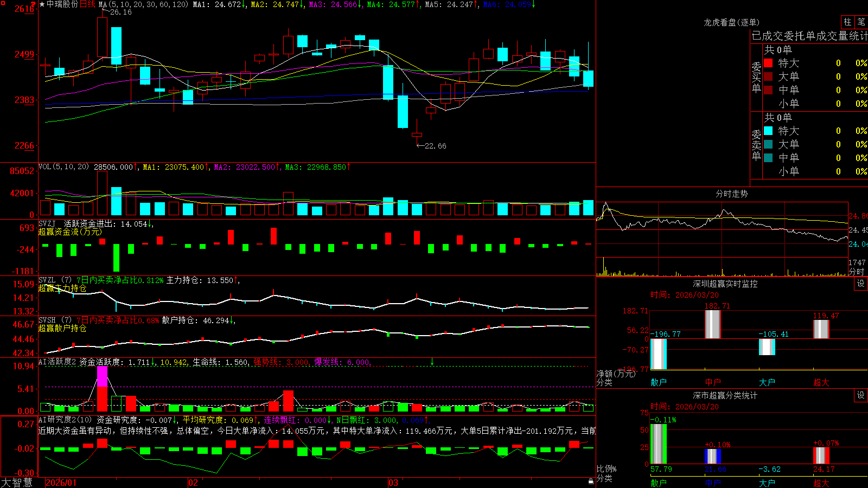The image size is (868, 488).
Task: Click the 资金活跃度: 1.711 readout
Action: pos(116,362)
